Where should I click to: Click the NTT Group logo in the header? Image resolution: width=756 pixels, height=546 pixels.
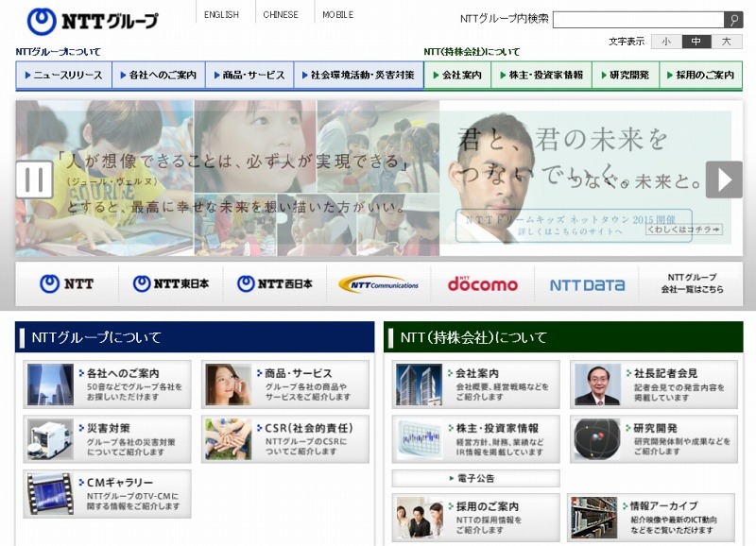click(x=93, y=21)
